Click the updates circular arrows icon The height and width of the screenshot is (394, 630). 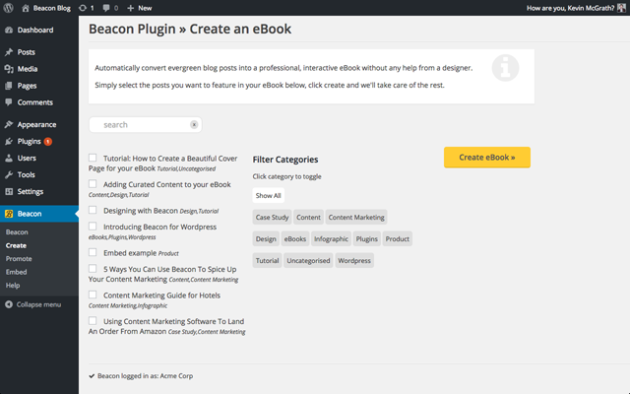point(82,8)
